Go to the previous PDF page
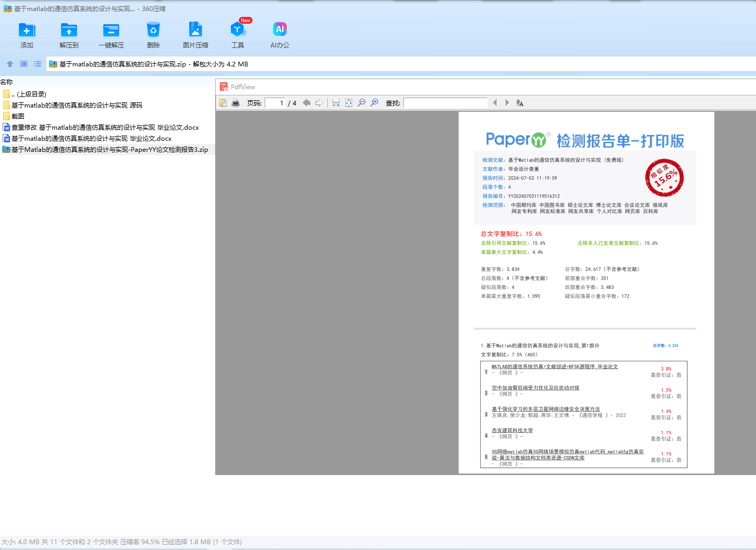The width and height of the screenshot is (756, 550). pyautogui.click(x=306, y=103)
